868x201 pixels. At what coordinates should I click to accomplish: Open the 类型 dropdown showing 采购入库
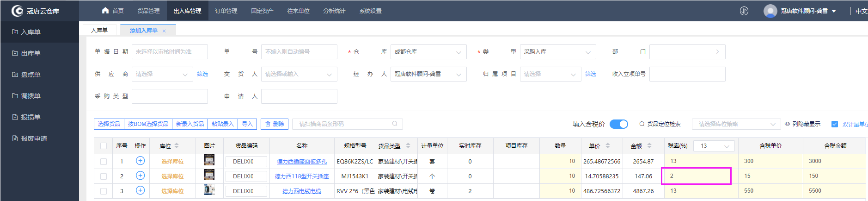[x=558, y=52]
